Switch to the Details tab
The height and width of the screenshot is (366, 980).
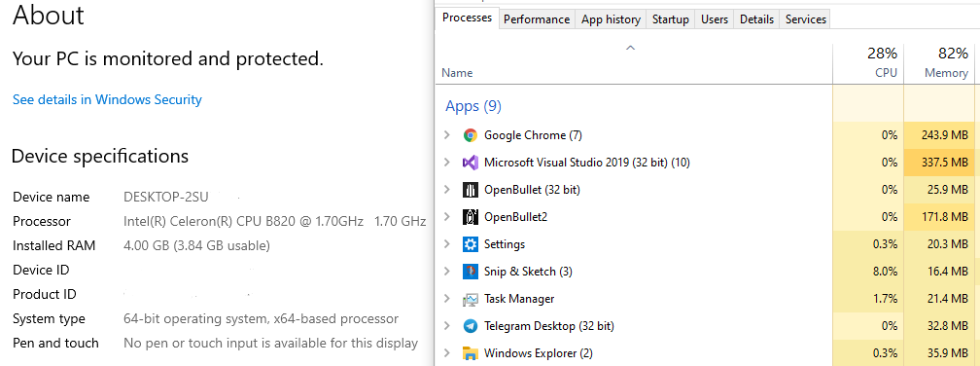756,19
